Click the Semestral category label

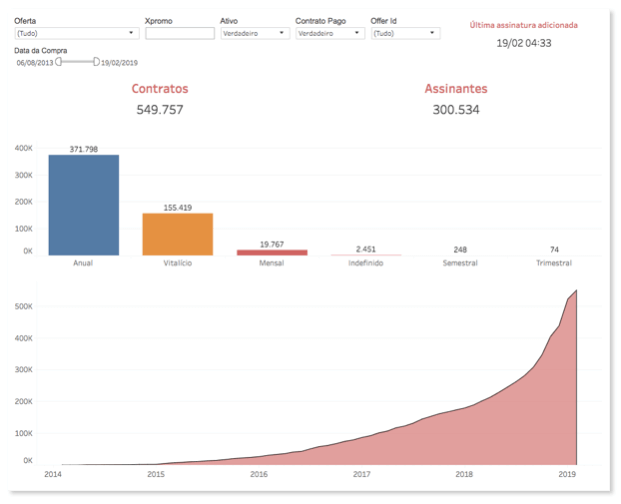tap(459, 264)
